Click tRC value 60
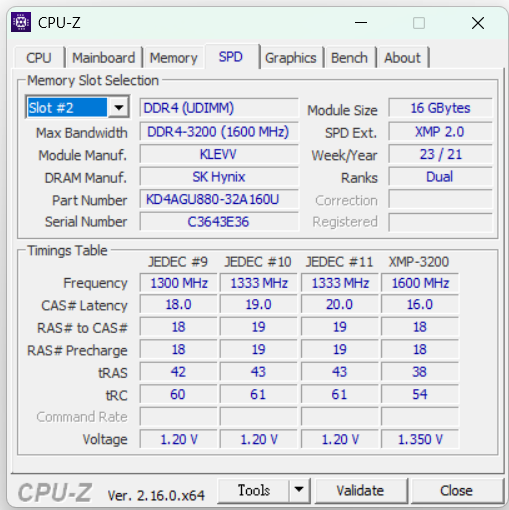The image size is (509, 510). [179, 395]
